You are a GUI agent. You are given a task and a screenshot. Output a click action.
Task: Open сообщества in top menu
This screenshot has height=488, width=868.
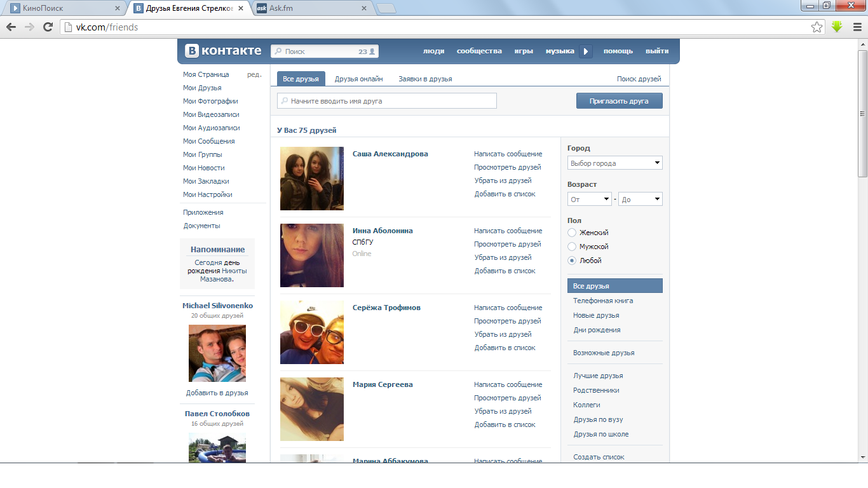coord(479,51)
